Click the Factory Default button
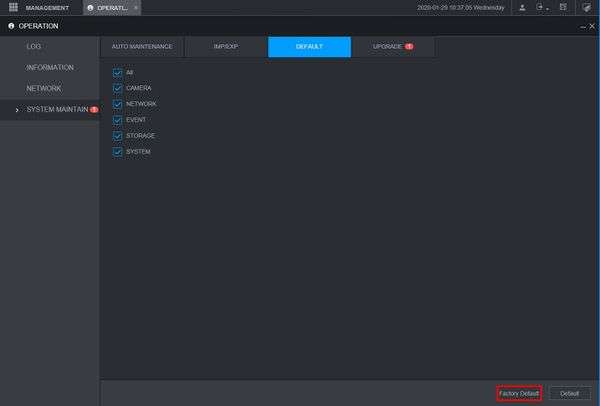The width and height of the screenshot is (600, 406). coord(519,393)
